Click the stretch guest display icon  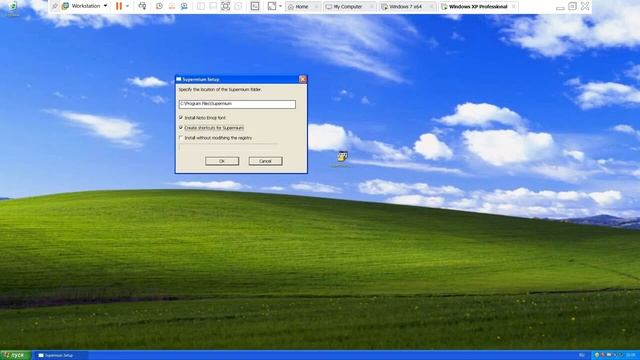tap(272, 6)
